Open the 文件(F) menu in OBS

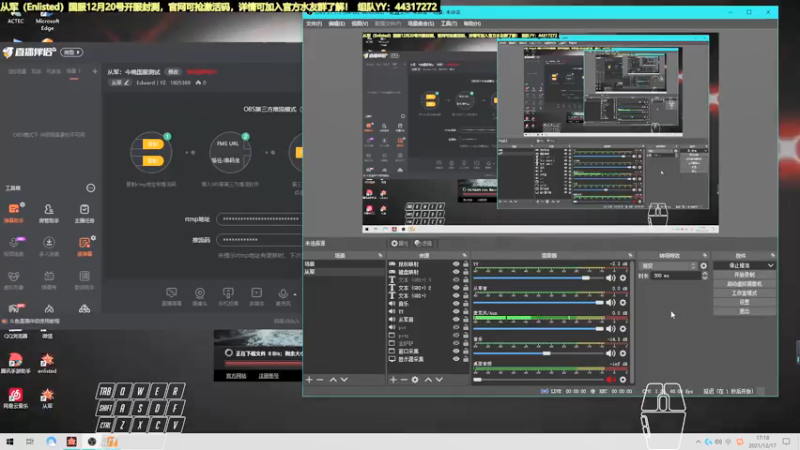[x=313, y=23]
